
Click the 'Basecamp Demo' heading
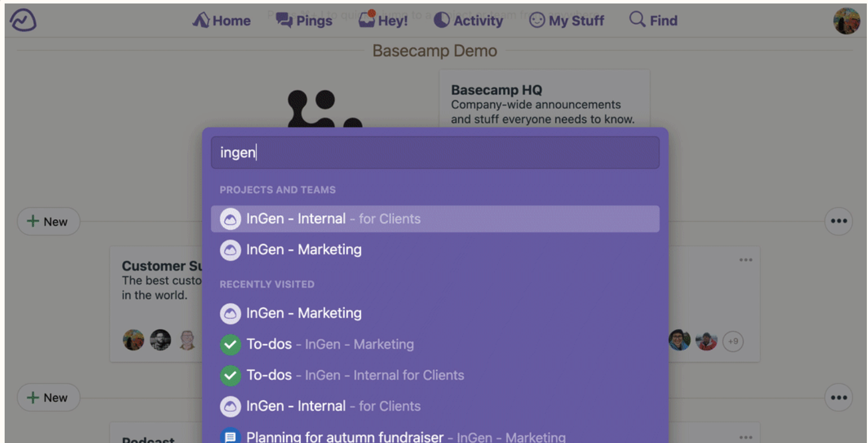coord(435,51)
